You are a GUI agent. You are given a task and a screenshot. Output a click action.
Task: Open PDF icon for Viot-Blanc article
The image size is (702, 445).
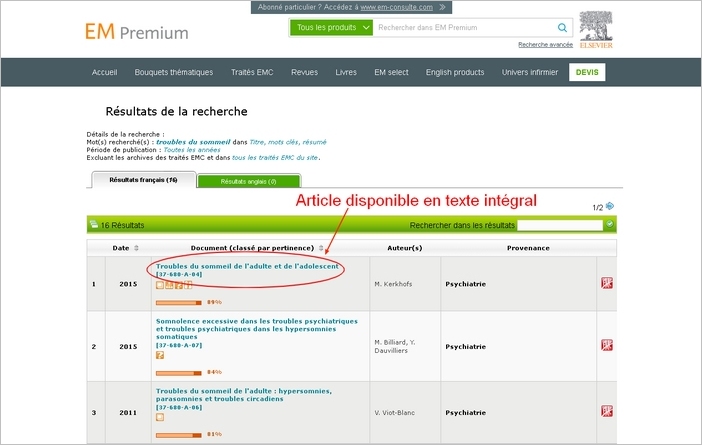point(607,411)
